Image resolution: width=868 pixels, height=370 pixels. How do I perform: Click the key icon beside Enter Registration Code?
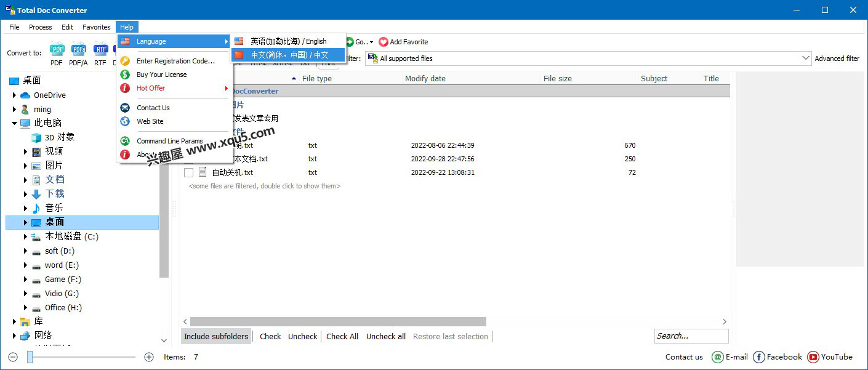click(x=125, y=61)
